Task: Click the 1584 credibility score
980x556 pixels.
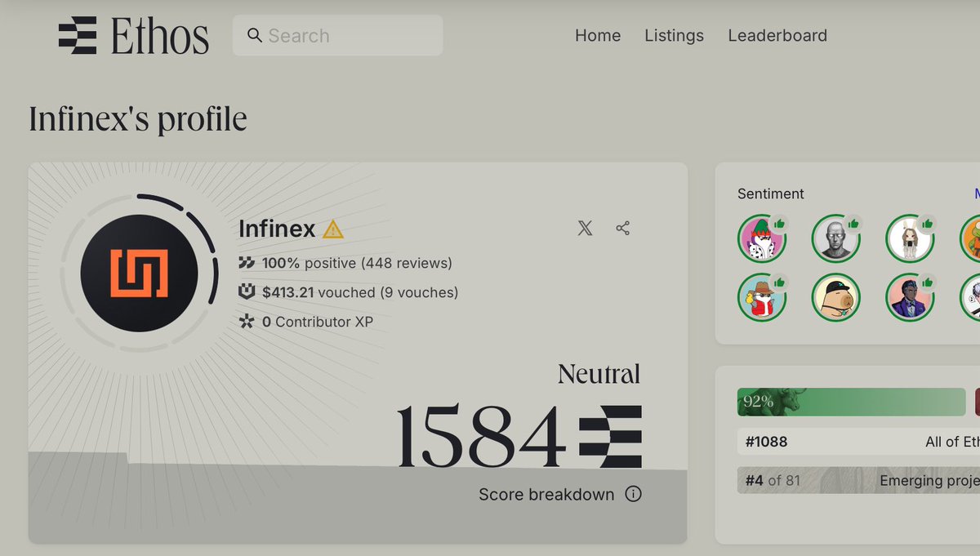Action: (482, 436)
